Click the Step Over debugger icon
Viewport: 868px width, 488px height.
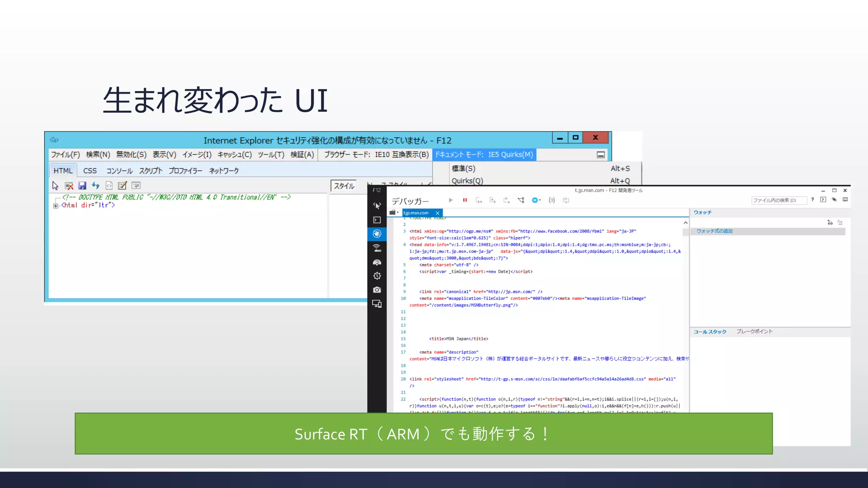pyautogui.click(x=492, y=200)
